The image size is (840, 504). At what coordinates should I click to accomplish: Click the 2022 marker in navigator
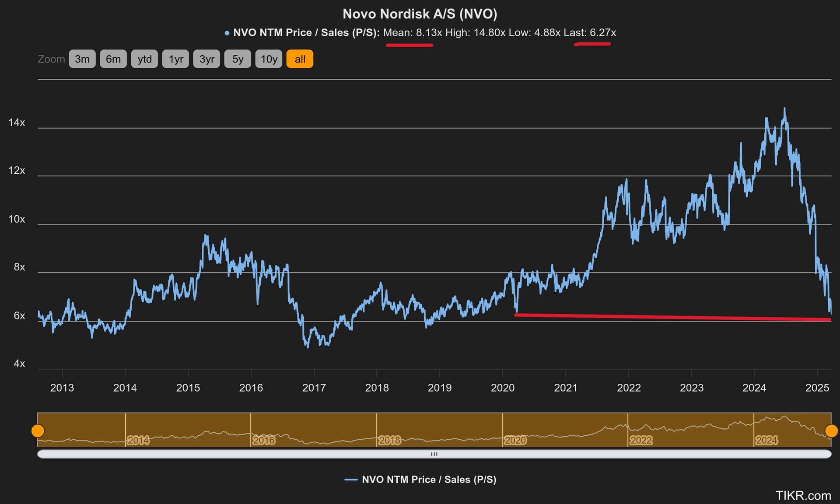(641, 440)
